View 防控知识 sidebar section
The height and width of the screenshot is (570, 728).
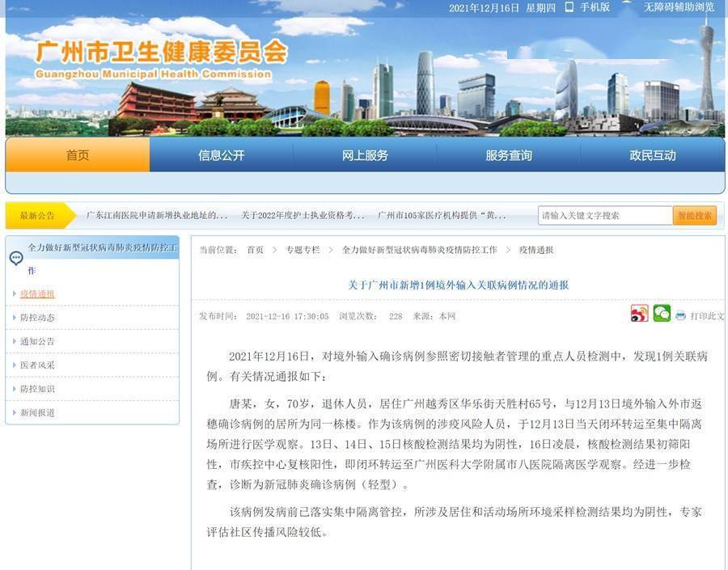pyautogui.click(x=37, y=389)
